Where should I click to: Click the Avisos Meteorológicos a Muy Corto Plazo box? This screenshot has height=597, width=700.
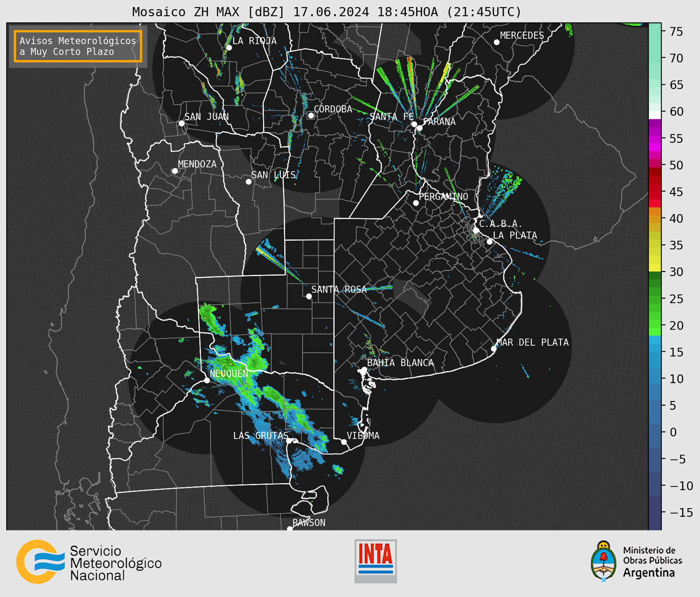(78, 46)
